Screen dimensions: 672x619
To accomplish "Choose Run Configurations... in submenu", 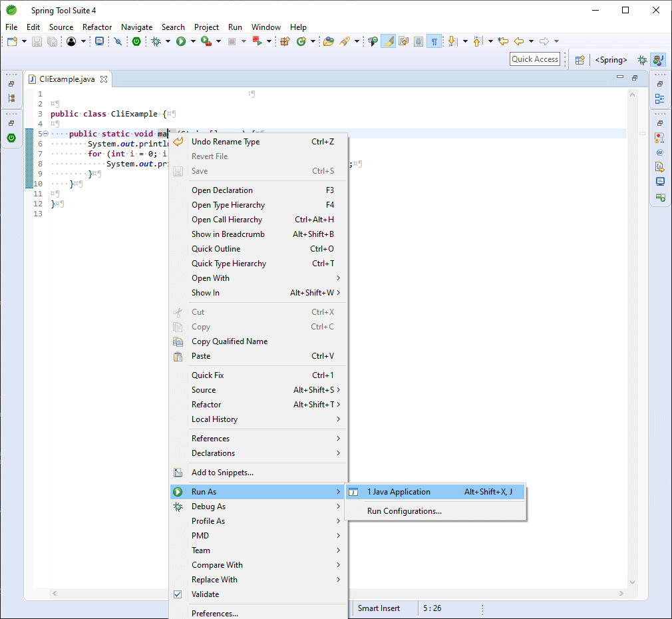I will coord(435,511).
